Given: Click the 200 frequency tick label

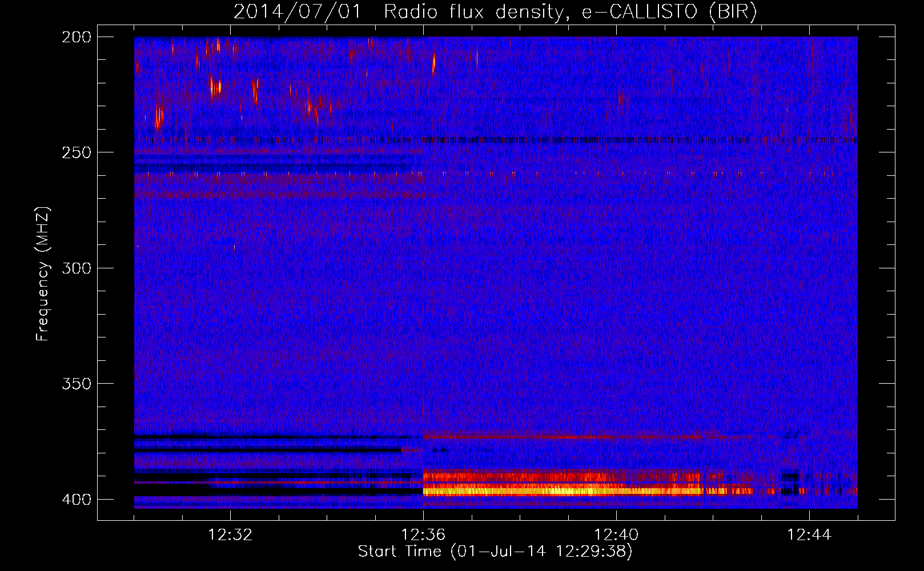Looking at the screenshot, I should (x=76, y=37).
